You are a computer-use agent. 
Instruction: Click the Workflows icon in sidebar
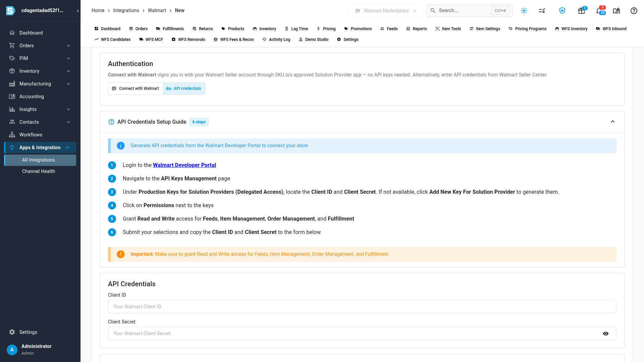pos(12,135)
